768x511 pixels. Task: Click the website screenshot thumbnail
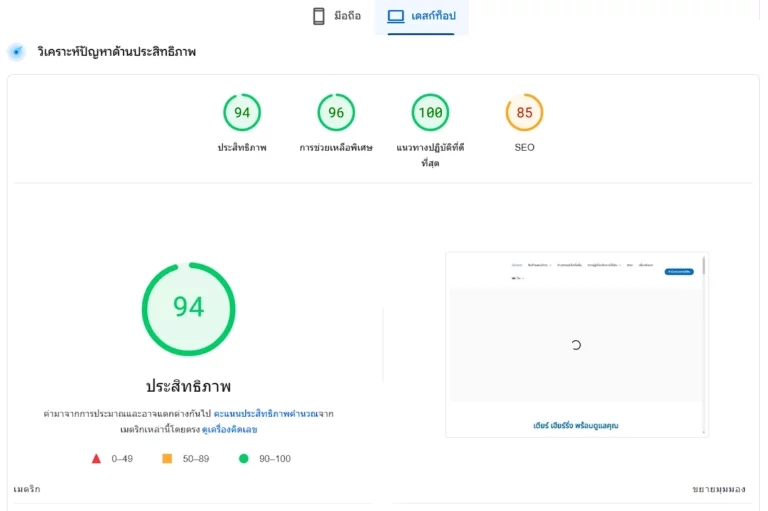coord(576,344)
